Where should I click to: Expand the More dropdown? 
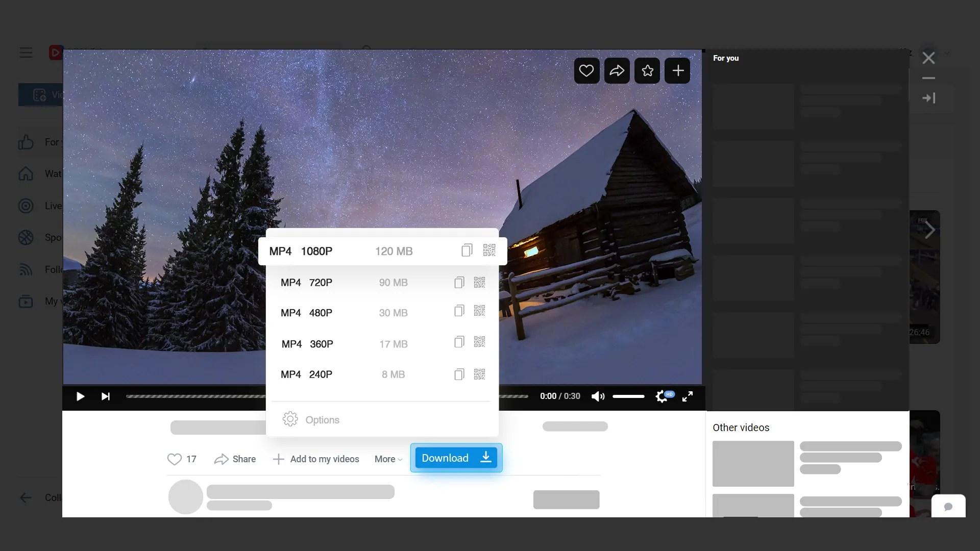(388, 459)
